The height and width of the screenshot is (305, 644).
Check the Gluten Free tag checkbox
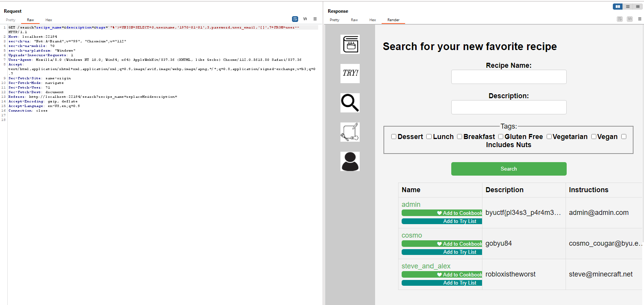(x=501, y=137)
